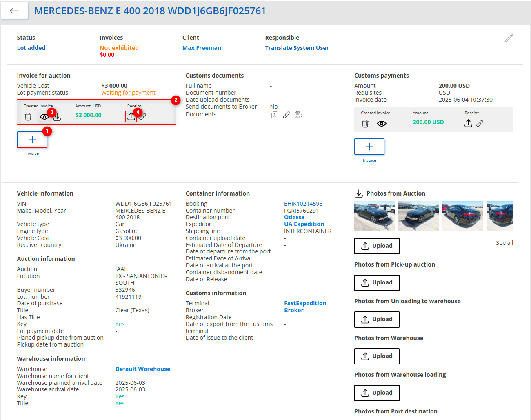Image resolution: width=531 pixels, height=420 pixels.
Task: Delete the 200.00 USD customs invoice
Action: 365,124
